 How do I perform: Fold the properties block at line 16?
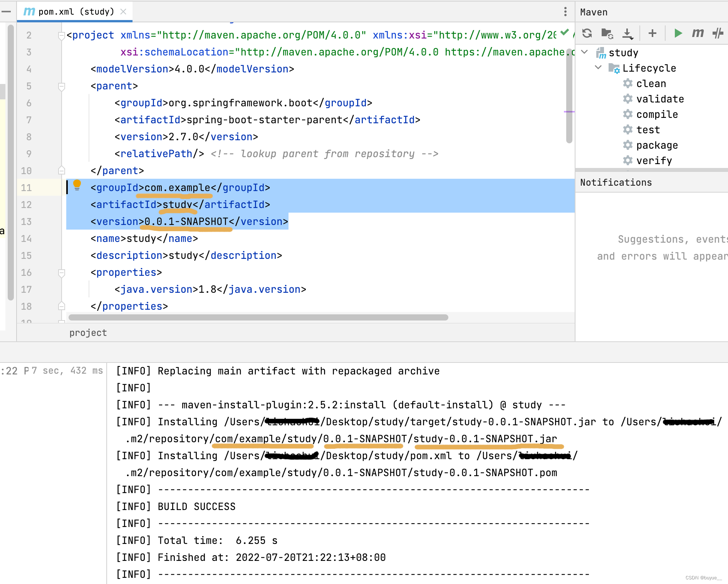tap(61, 273)
